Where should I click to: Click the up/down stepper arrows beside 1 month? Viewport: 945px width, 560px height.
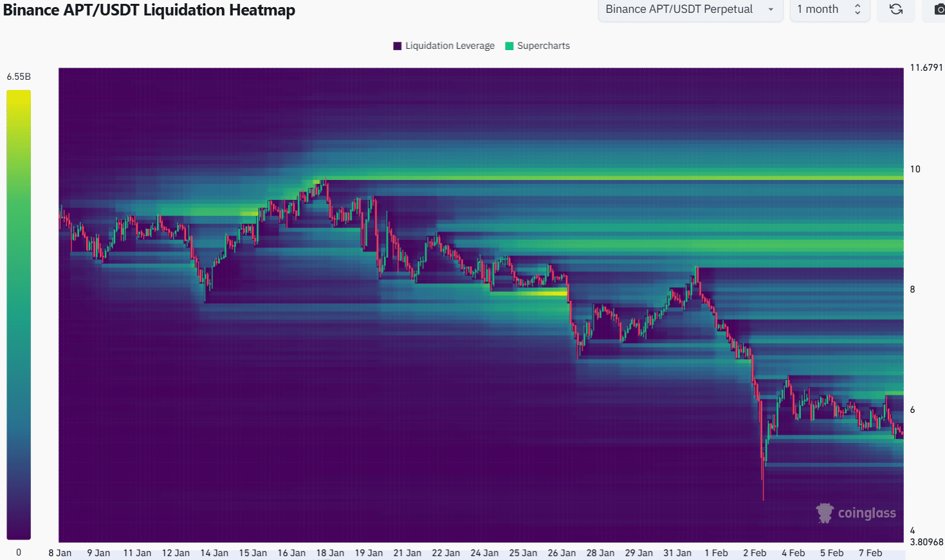(x=858, y=9)
